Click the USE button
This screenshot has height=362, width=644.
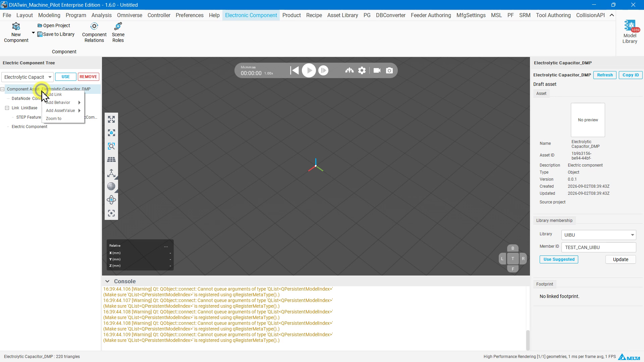pos(66,77)
